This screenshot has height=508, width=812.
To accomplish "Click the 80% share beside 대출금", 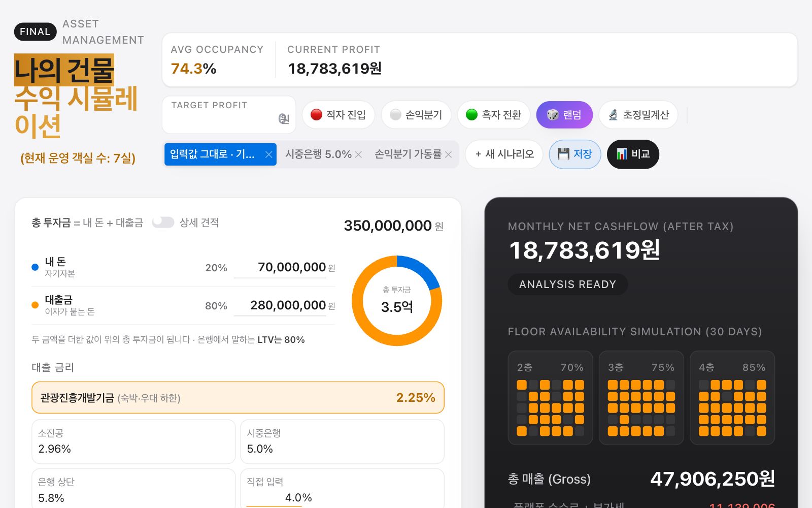I will [216, 306].
